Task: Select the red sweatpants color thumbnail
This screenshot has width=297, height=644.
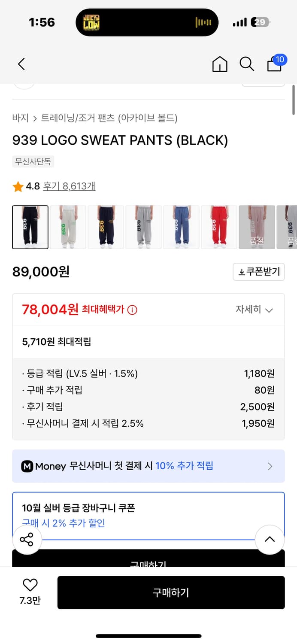Action: pos(219,227)
